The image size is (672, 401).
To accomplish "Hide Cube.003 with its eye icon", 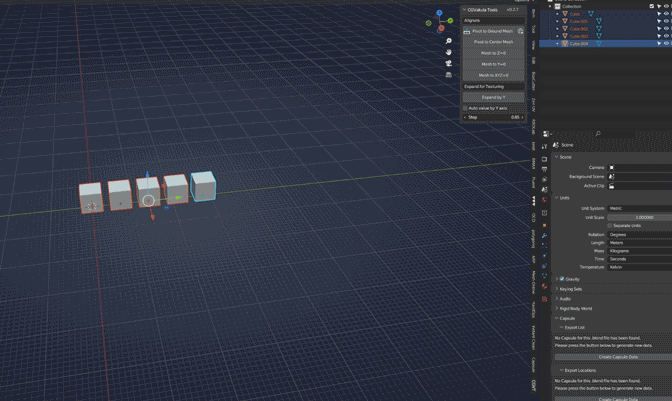I will pos(666,36).
